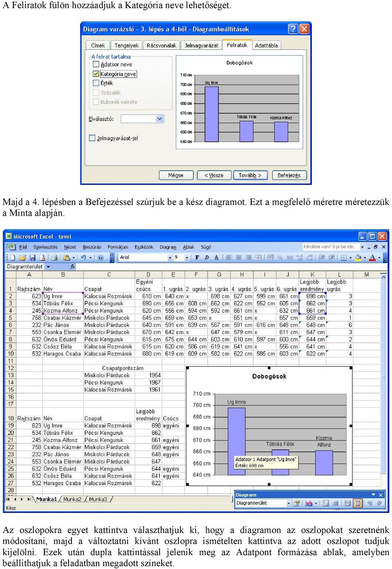Viewport: 392px width, 569px height.
Task: Open the font size dropdown
Action: [187, 257]
